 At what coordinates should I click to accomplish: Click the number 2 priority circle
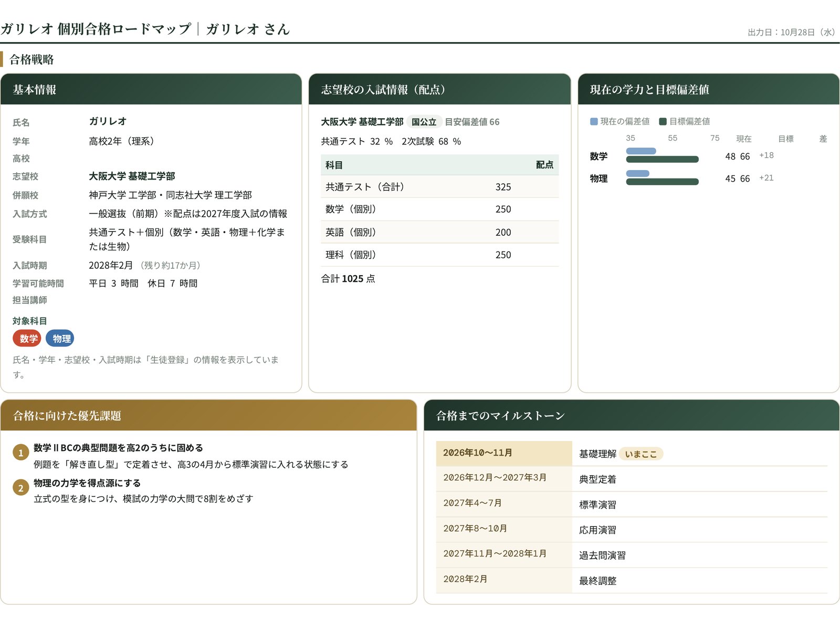pyautogui.click(x=20, y=488)
